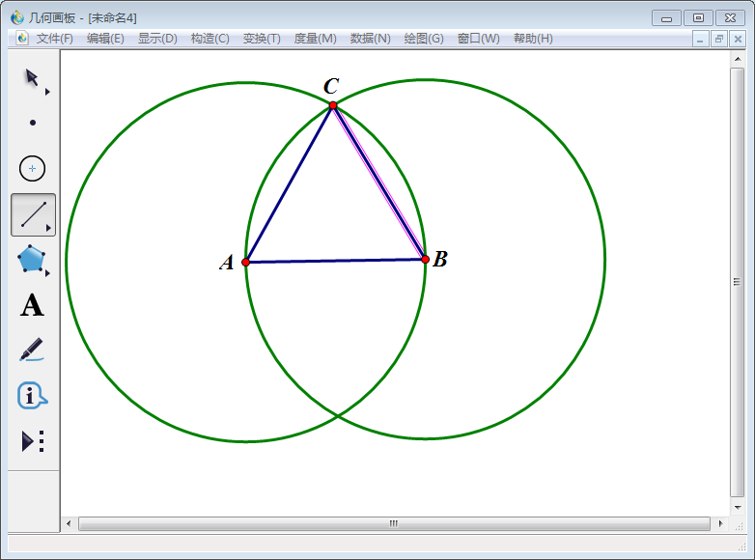Open the Custom tools button
The width and height of the screenshot is (755, 560).
click(x=32, y=441)
